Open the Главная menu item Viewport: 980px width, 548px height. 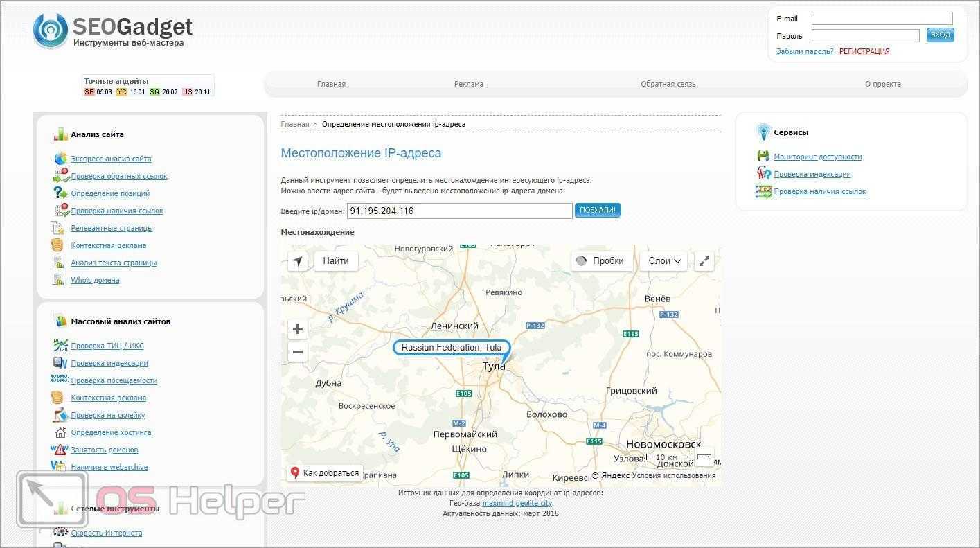(x=331, y=84)
